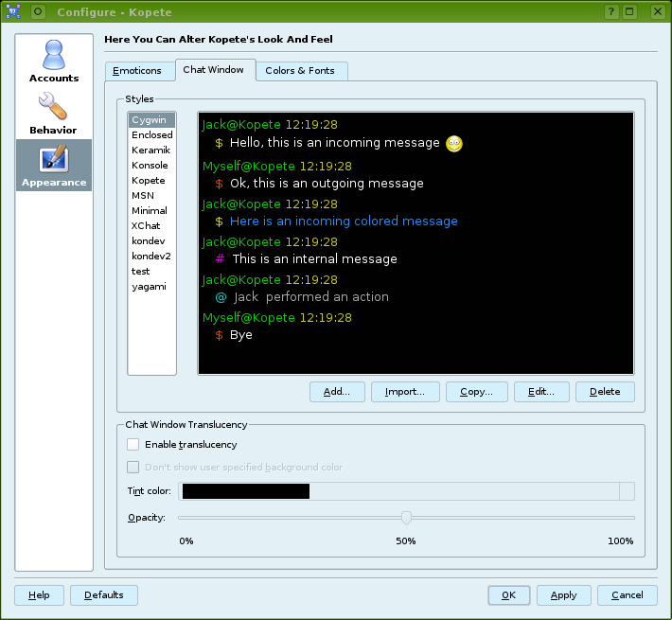Image resolution: width=672 pixels, height=620 pixels.
Task: Select the Keramik style
Action: tap(151, 150)
